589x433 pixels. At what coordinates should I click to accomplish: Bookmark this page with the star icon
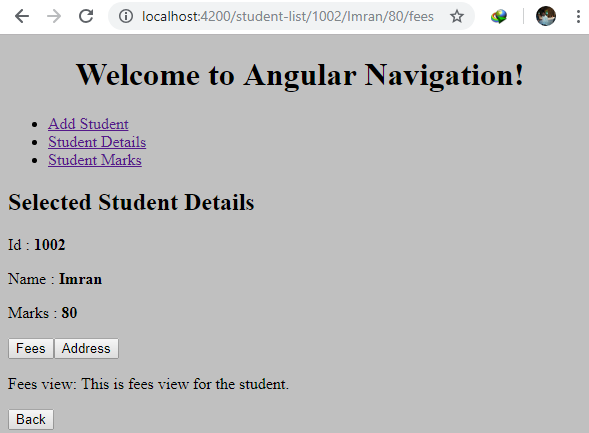457,16
